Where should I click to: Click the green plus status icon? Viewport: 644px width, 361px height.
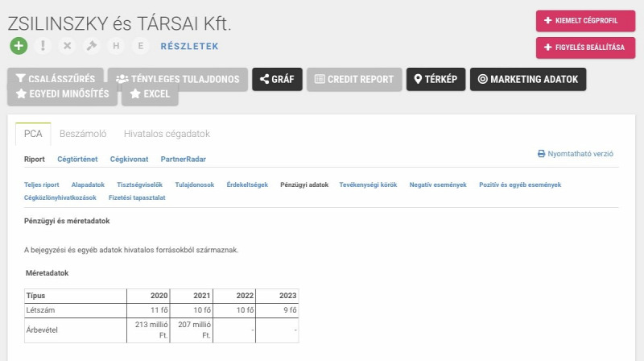pyautogui.click(x=19, y=46)
